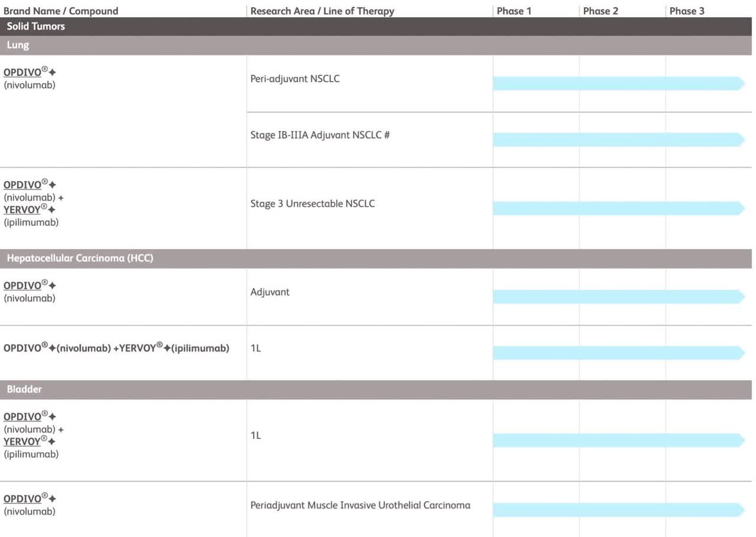Open the OPDIVO link in the Bladder 1L row
The height and width of the screenshot is (537, 756).
click(22, 417)
